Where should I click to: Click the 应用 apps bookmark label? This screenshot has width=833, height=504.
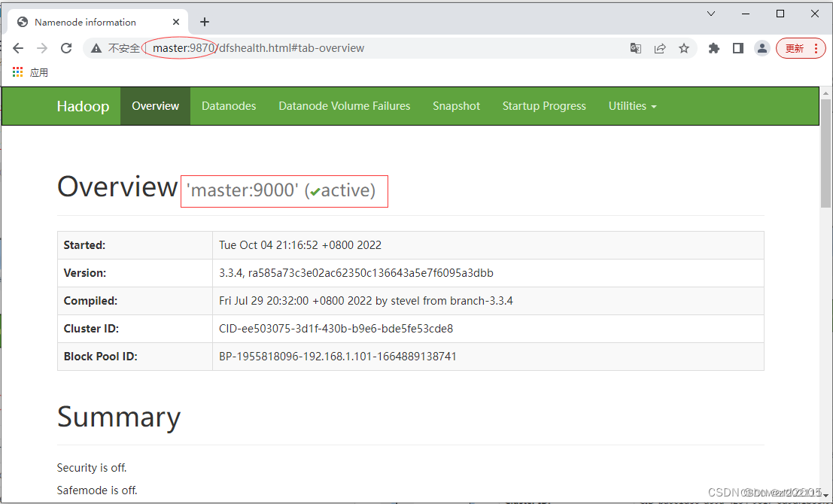[39, 72]
